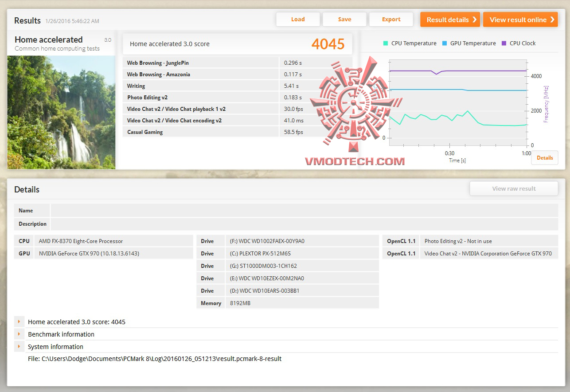Click the 5.41 s result value
570x392 pixels.
[291, 86]
